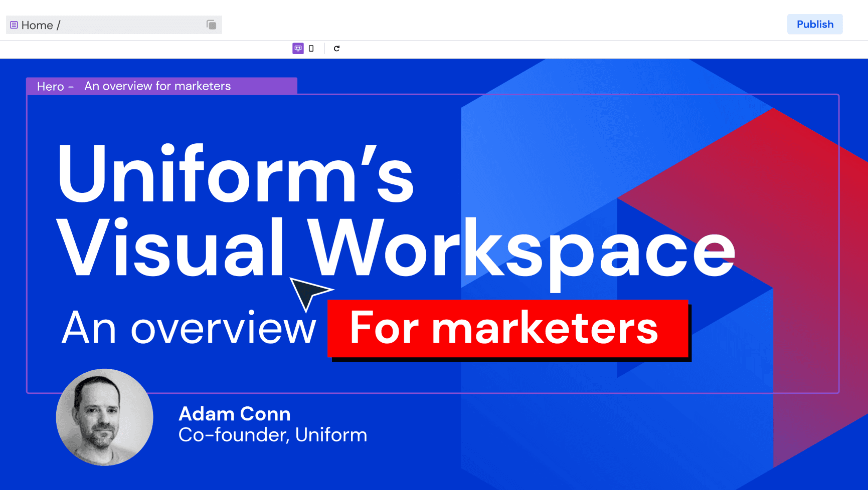Click the empty path area after Home /
The width and height of the screenshot is (868, 490).
click(x=130, y=26)
